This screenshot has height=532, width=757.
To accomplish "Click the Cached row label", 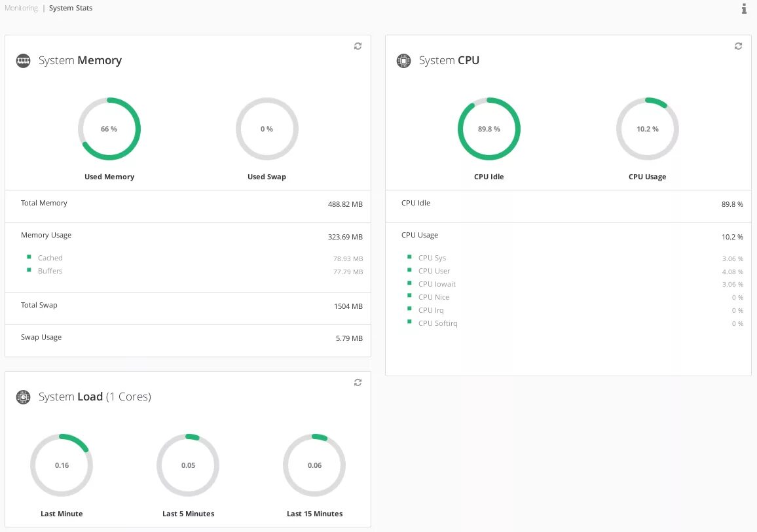I will click(50, 258).
